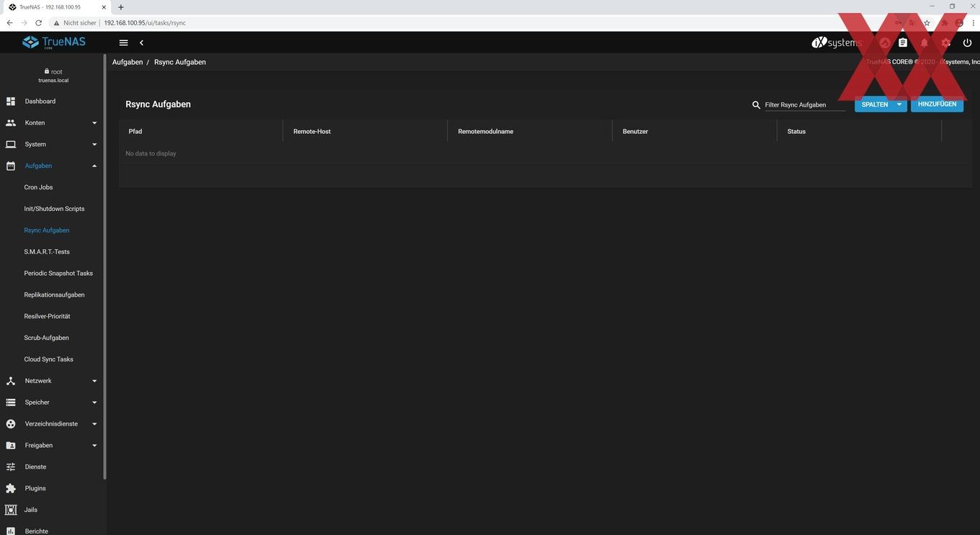Open Scrub-Aufgaben page
Image resolution: width=980 pixels, height=535 pixels.
(x=46, y=338)
